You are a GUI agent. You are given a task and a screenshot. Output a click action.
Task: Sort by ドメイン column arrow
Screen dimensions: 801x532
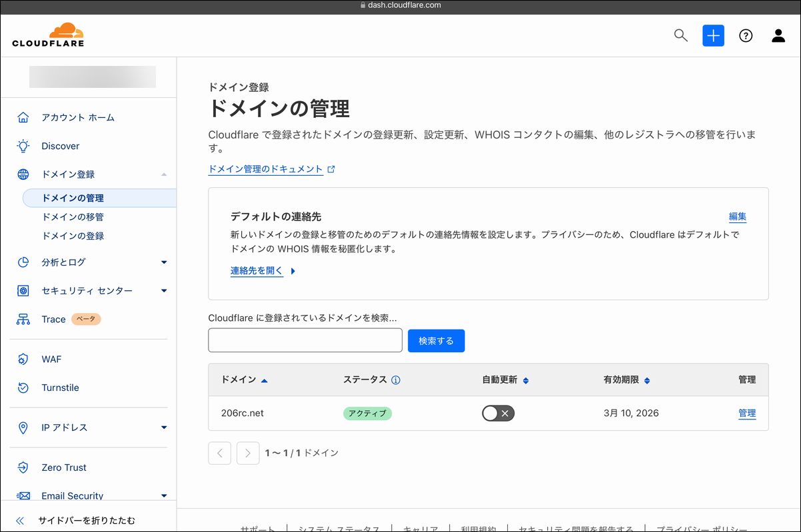pos(265,380)
